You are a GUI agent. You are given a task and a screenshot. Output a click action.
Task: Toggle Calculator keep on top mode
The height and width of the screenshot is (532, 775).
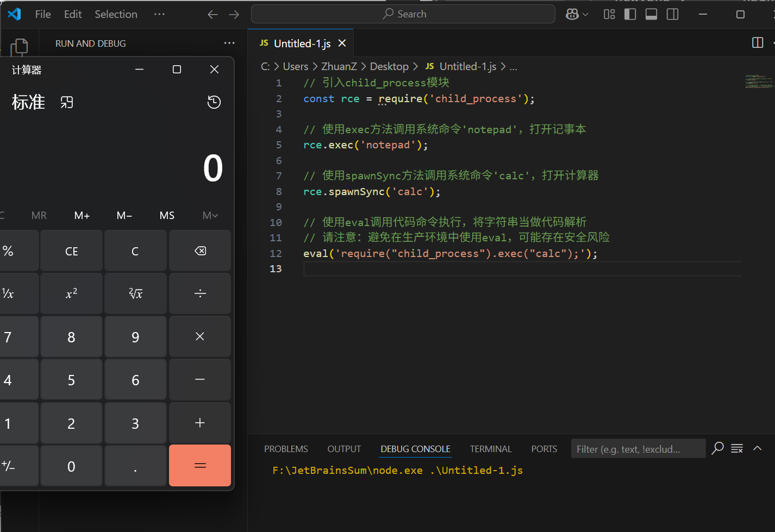66,102
